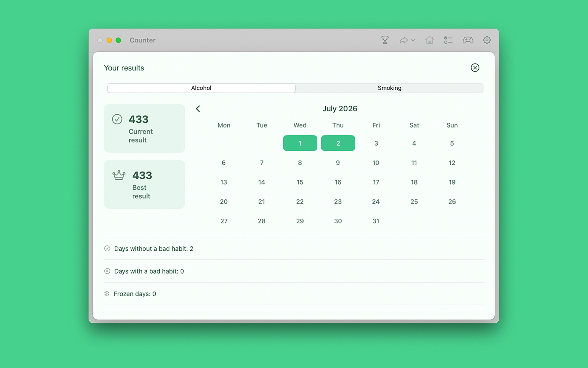Viewport: 588px width, 368px height.
Task: Select July 6 in the calendar
Action: click(x=224, y=163)
